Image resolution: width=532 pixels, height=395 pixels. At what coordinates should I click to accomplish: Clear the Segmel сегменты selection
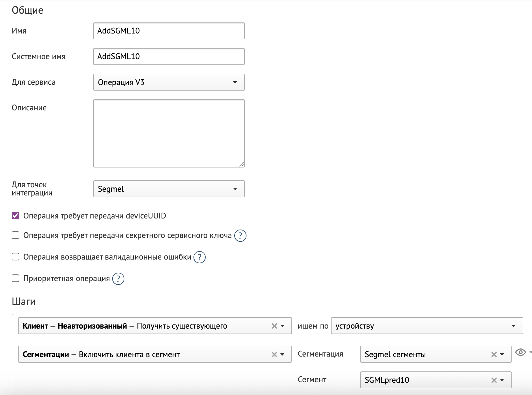(x=494, y=355)
